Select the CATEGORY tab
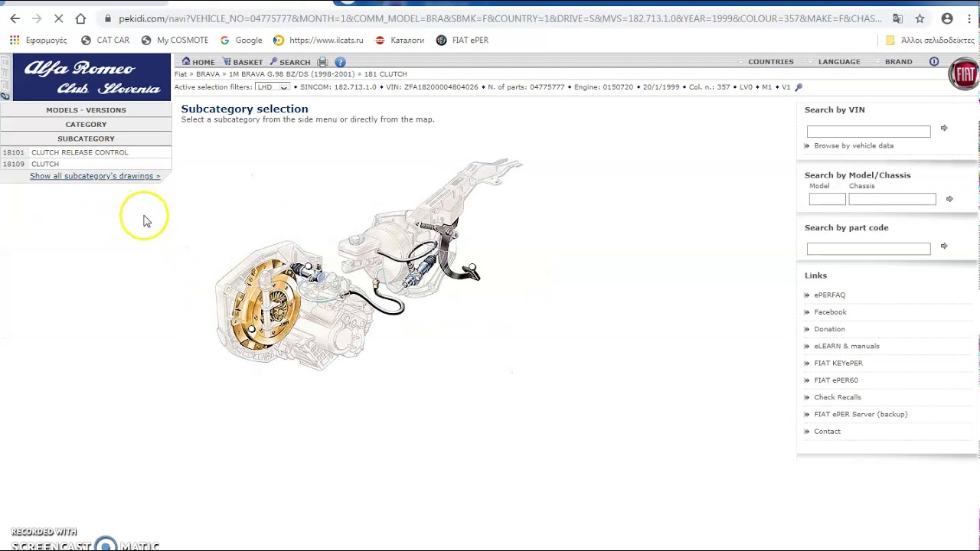The height and width of the screenshot is (551, 980). point(86,124)
